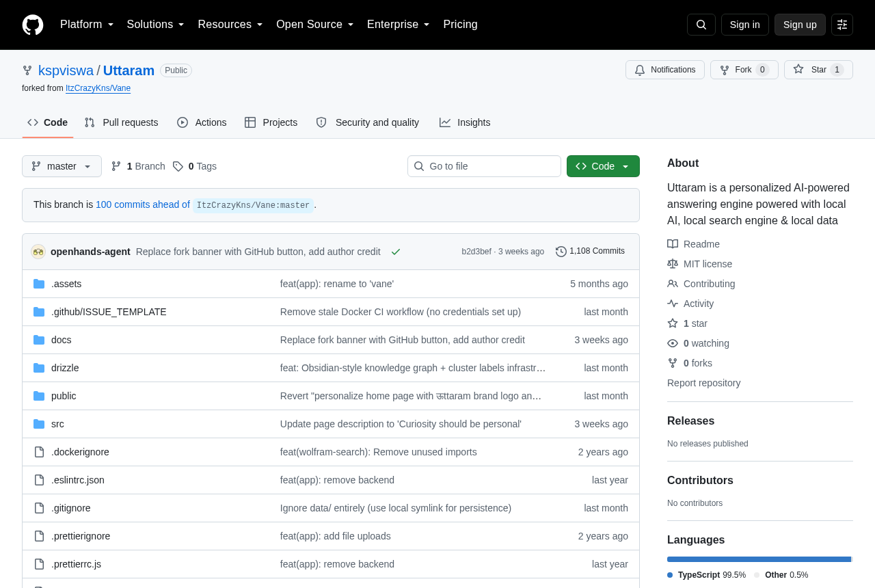Viewport: 875px width, 588px height.
Task: Open the 100 commits ahead of link
Action: [x=143, y=204]
